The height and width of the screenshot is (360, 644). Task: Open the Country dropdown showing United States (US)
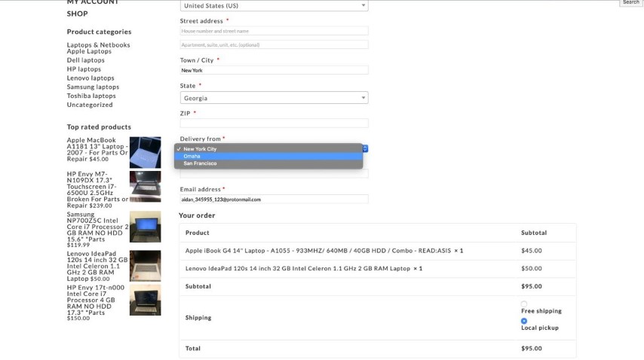point(274,6)
